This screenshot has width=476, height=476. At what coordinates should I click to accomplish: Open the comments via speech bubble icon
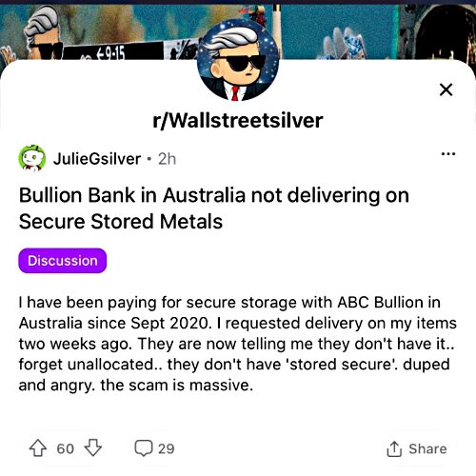[x=144, y=448]
